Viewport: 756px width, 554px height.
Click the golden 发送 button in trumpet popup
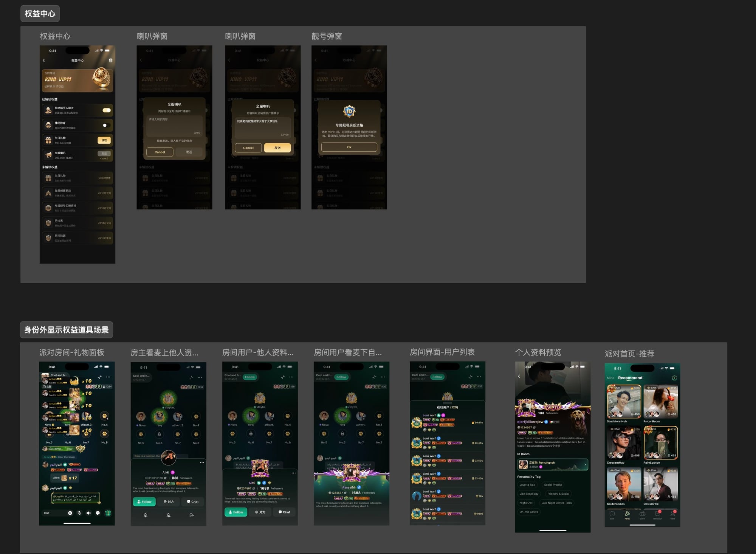coord(277,148)
